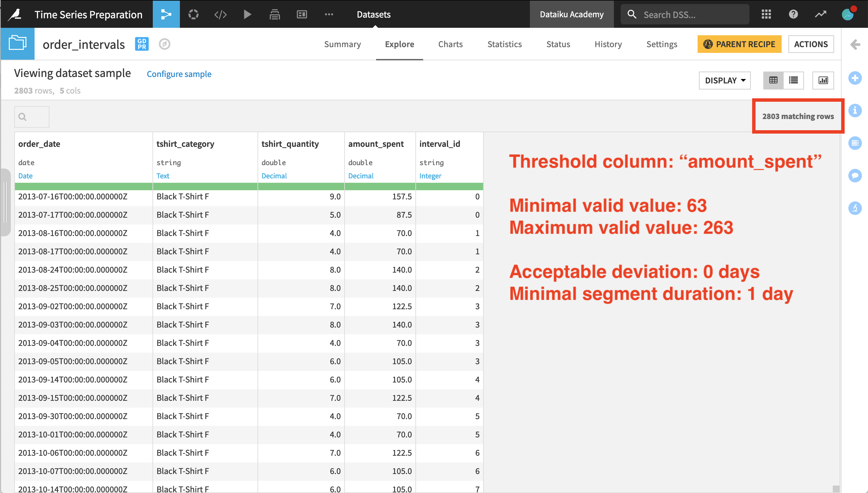Switch to list columns view
The height and width of the screenshot is (493, 868).
(793, 80)
